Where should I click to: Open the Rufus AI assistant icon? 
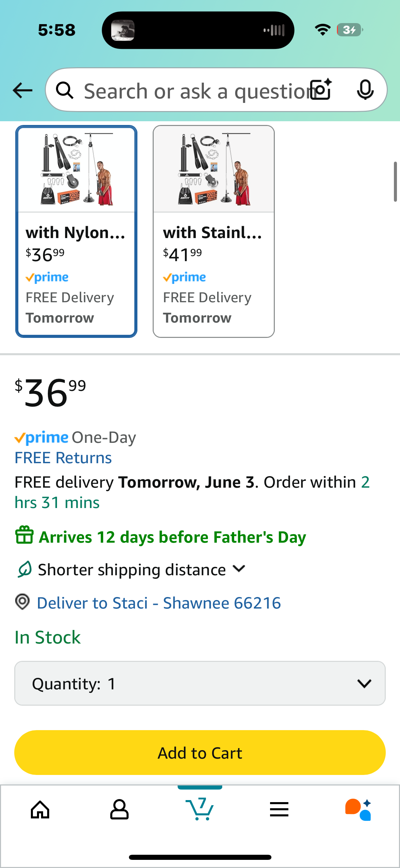tap(358, 810)
